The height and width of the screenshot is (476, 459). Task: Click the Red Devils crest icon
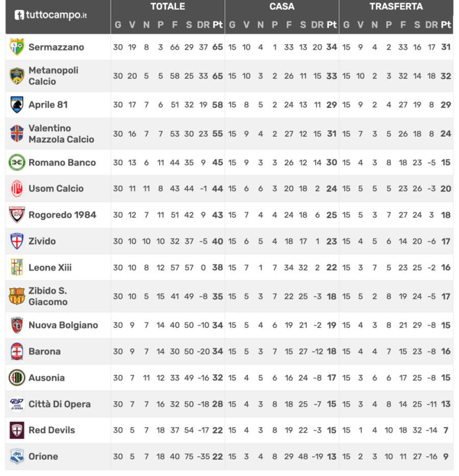click(17, 430)
